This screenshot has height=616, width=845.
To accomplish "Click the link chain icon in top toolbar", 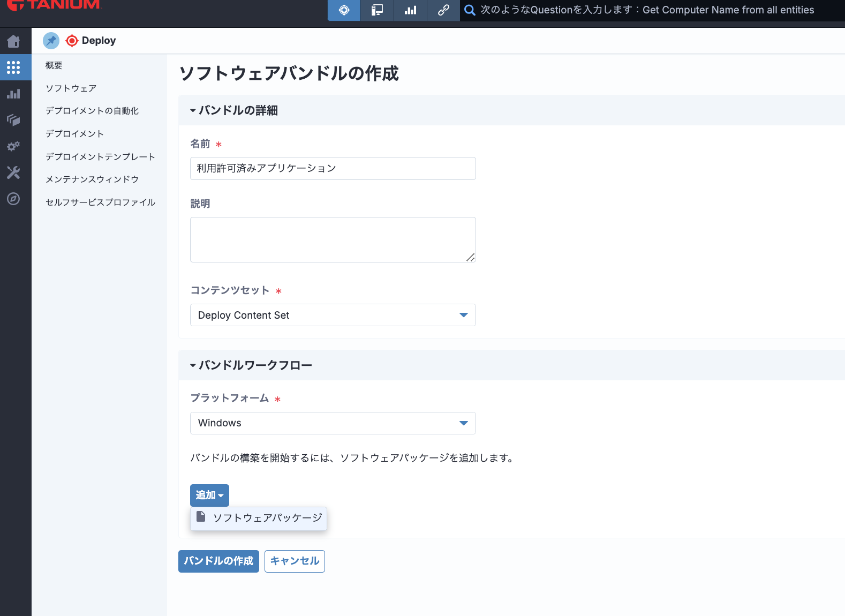I will click(x=443, y=10).
